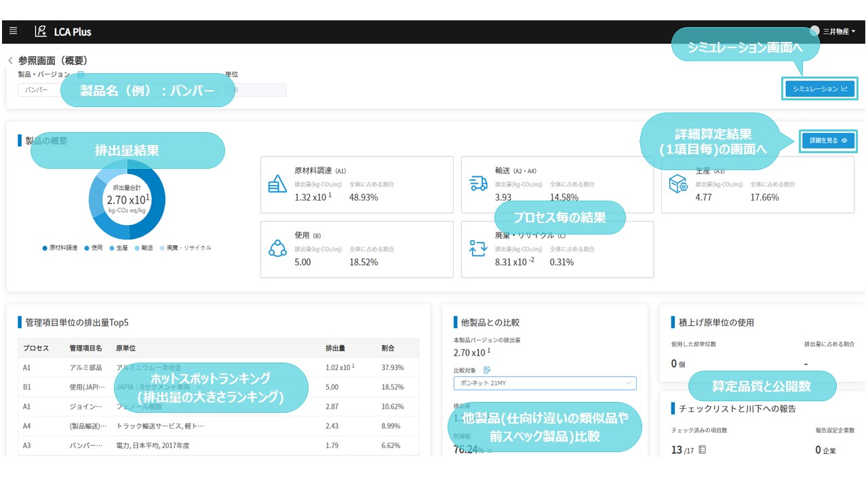Expand the 三井物産 account menu

click(835, 30)
